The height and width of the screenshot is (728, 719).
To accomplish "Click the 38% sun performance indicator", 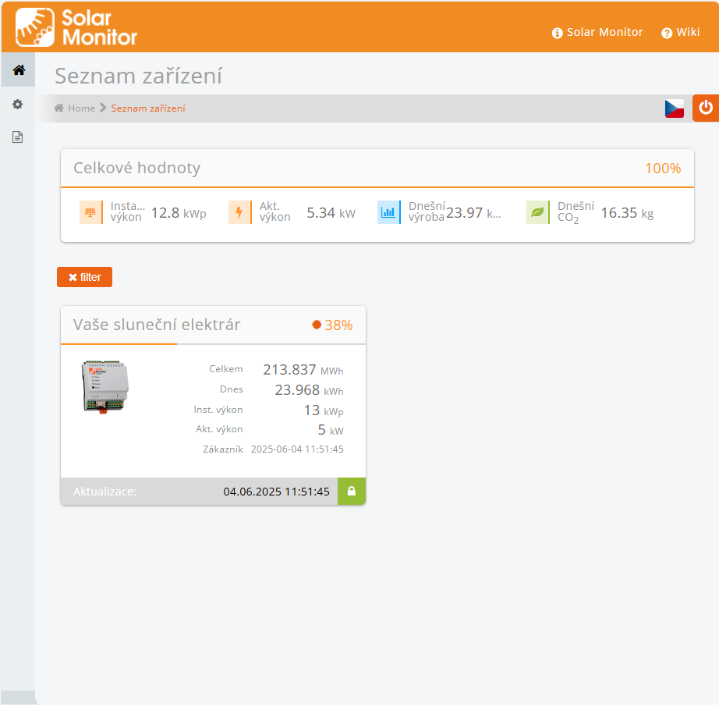I will point(332,325).
